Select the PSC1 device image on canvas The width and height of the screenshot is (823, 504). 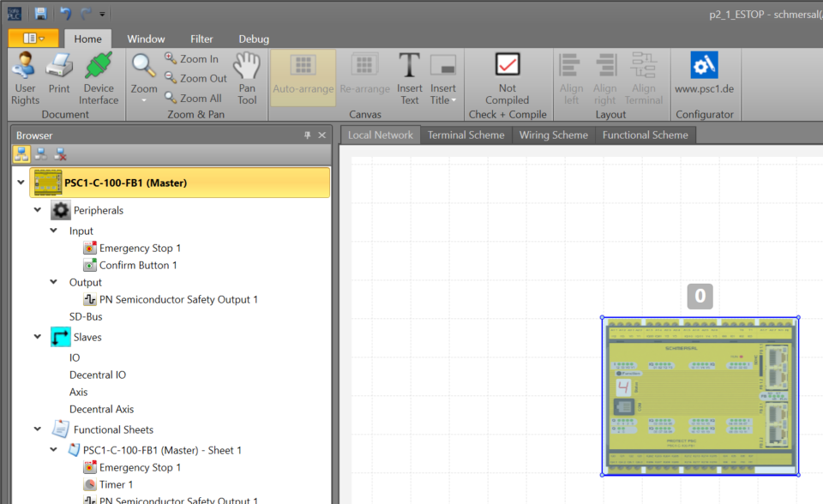tap(700, 396)
